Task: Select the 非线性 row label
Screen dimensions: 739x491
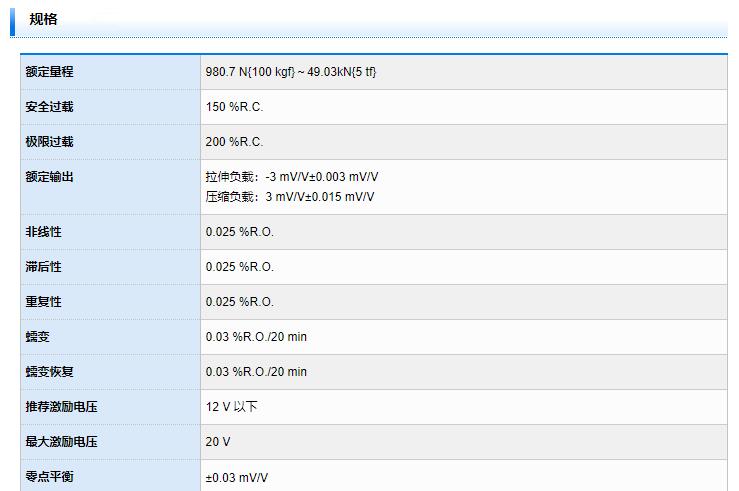Action: tap(44, 232)
